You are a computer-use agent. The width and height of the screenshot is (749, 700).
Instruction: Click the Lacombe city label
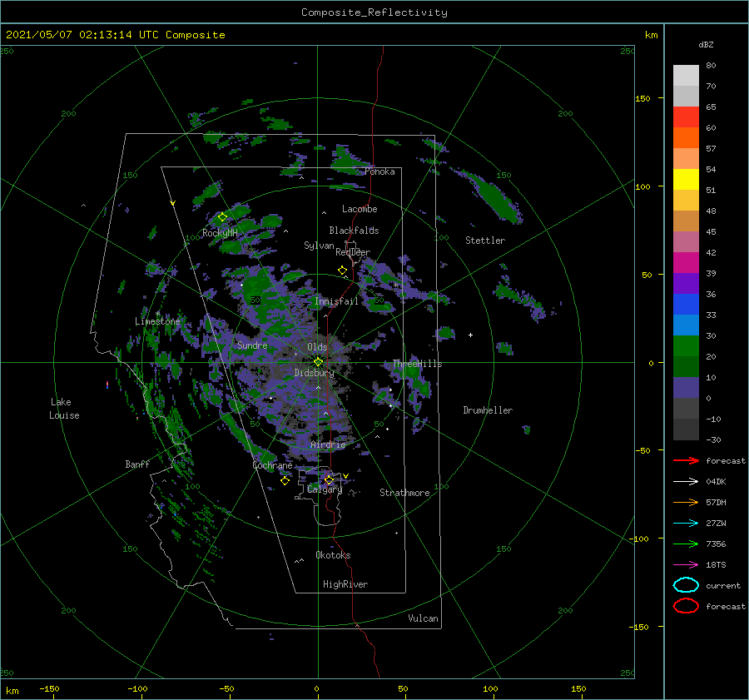coord(360,209)
